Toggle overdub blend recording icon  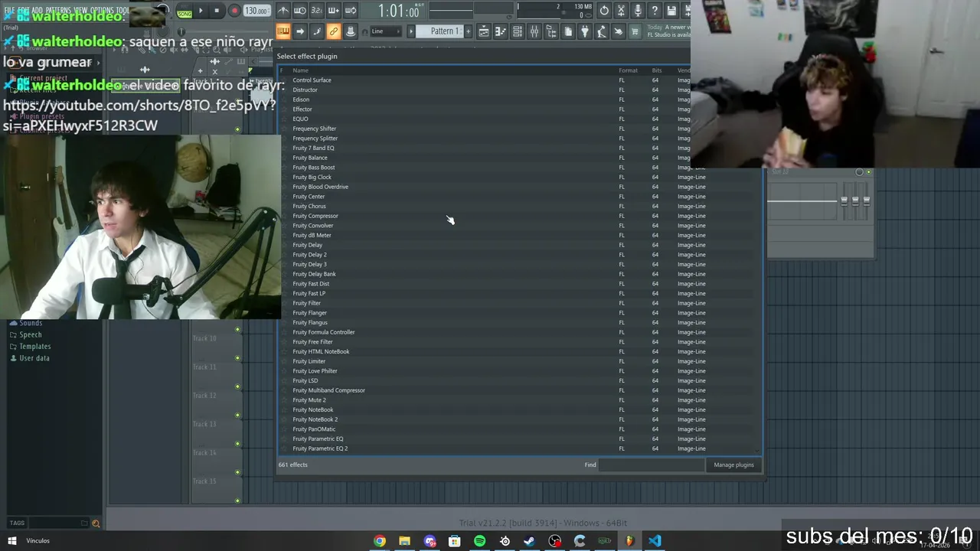click(x=334, y=11)
